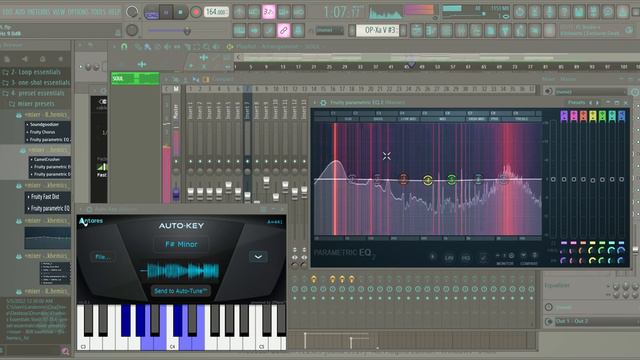
Task: Click the EQ MONITOR button
Action: 504,258
